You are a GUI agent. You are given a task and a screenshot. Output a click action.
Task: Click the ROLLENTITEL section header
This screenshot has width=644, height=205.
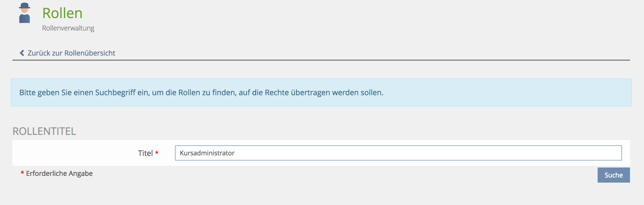[44, 131]
